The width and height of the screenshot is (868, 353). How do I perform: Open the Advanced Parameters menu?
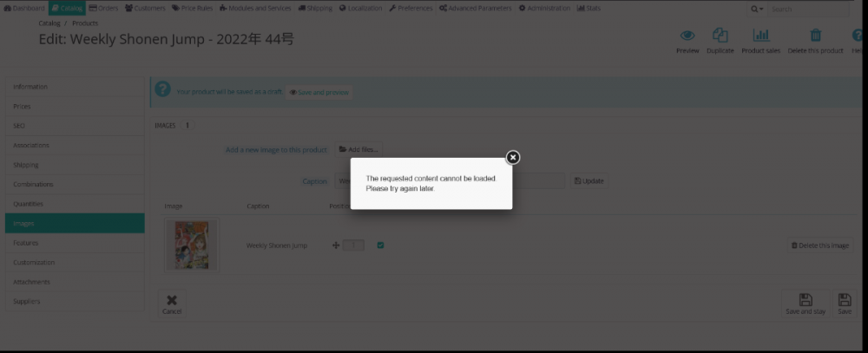[476, 8]
